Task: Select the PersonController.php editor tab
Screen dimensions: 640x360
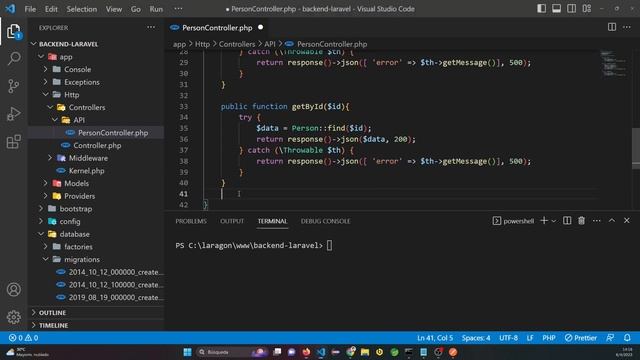Action: [217, 28]
